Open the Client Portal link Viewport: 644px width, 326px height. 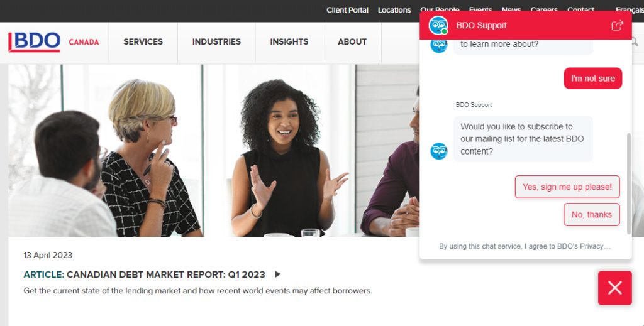[x=347, y=10]
